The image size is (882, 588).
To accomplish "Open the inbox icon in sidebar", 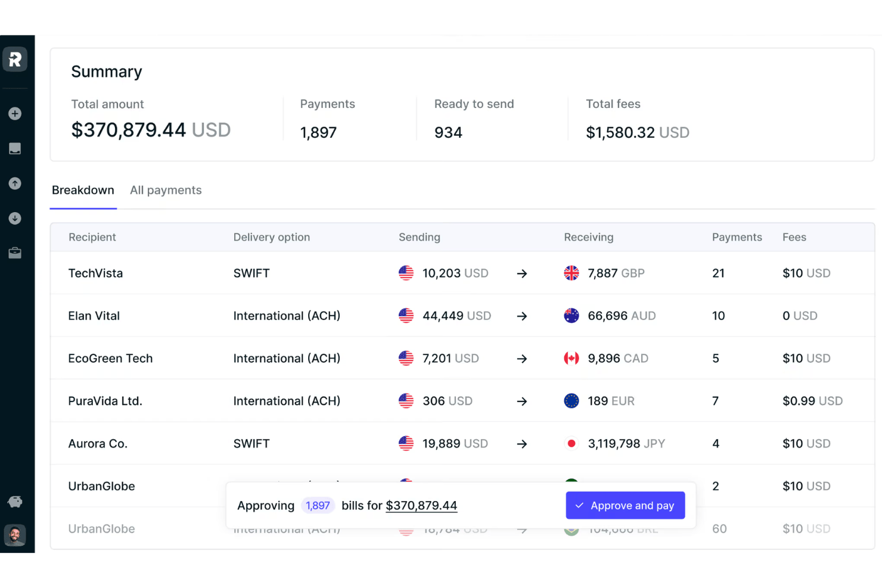I will [15, 148].
